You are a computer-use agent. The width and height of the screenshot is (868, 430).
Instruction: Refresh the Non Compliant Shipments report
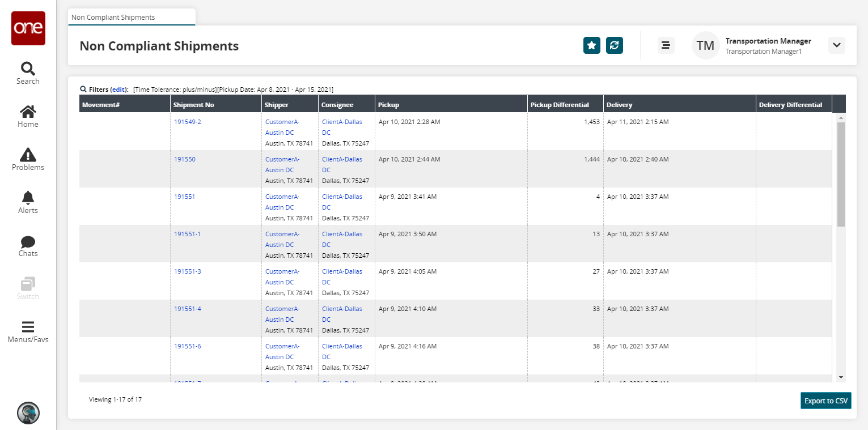(x=615, y=45)
